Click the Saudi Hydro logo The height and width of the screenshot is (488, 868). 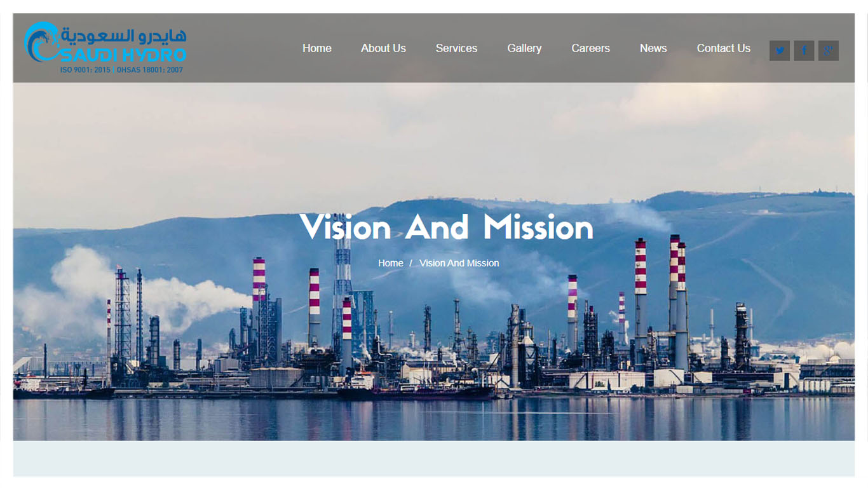(x=105, y=44)
